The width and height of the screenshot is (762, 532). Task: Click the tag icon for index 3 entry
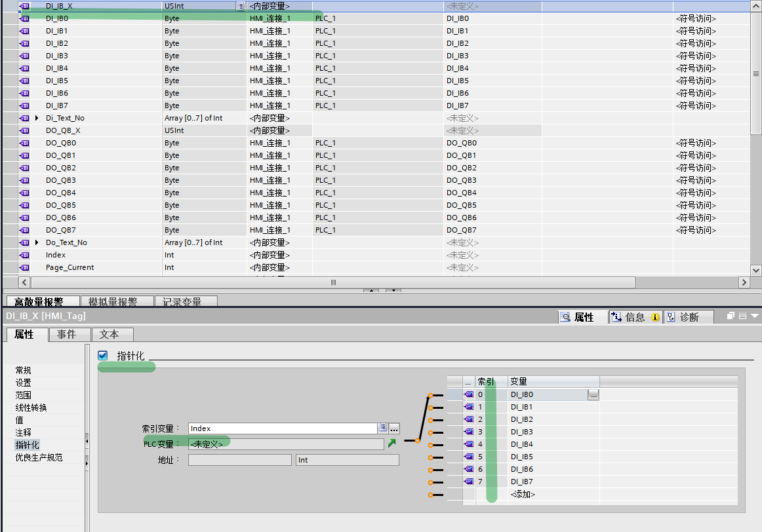coord(469,432)
